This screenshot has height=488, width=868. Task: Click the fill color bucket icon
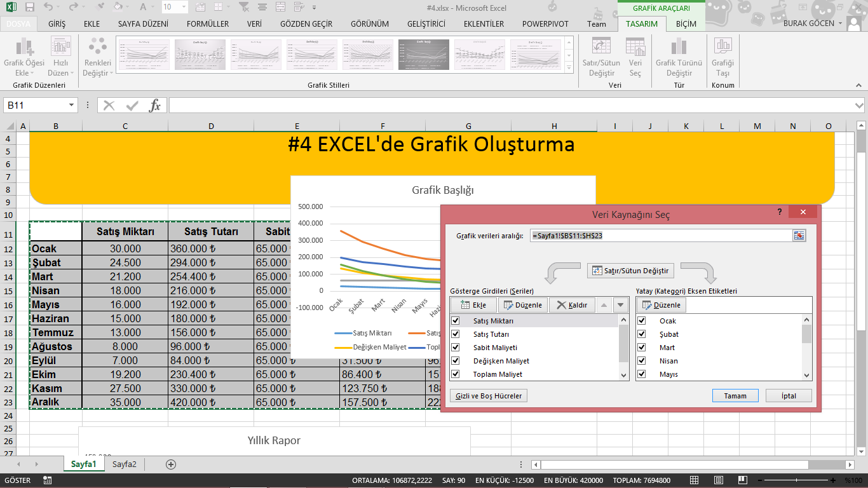(x=118, y=8)
